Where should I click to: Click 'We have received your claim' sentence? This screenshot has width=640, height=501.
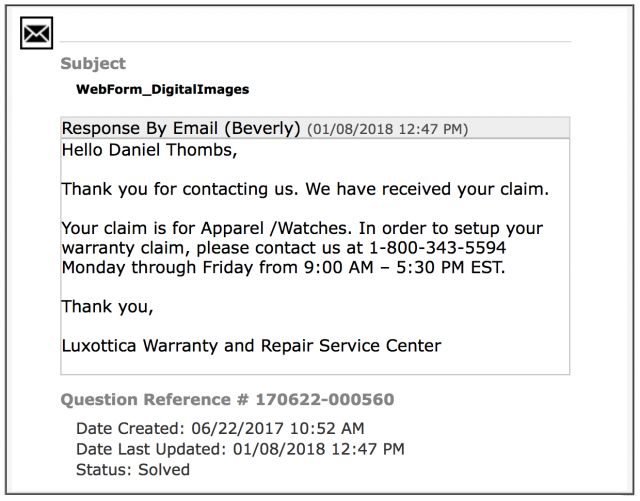(427, 189)
